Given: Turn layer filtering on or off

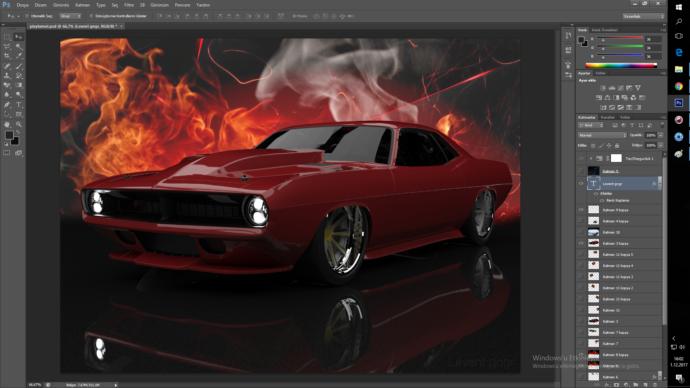Looking at the screenshot, I should coord(662,124).
